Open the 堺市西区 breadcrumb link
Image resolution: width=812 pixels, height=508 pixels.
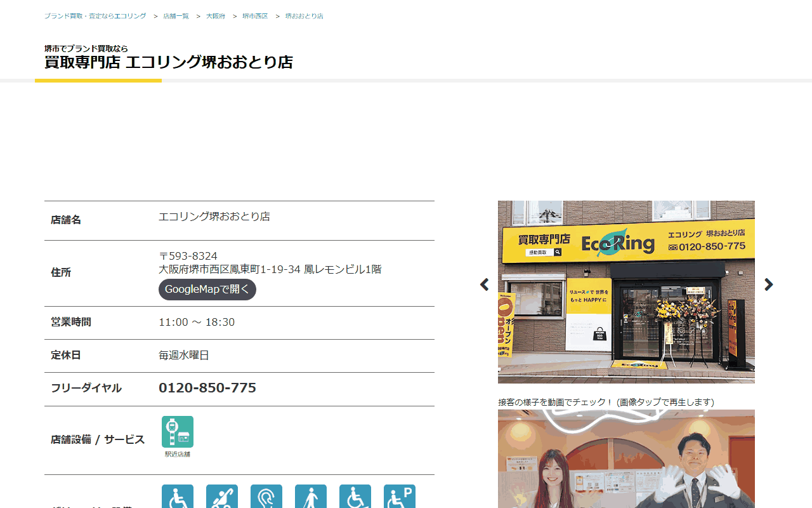(255, 16)
